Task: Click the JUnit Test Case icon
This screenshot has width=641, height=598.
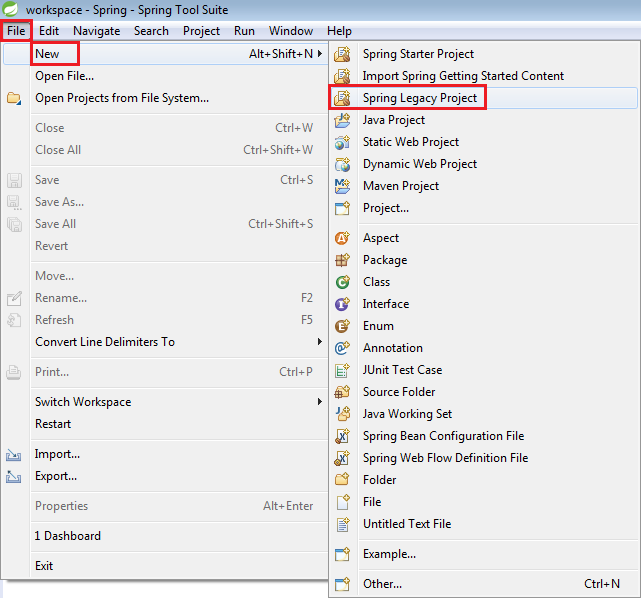Action: pos(342,370)
